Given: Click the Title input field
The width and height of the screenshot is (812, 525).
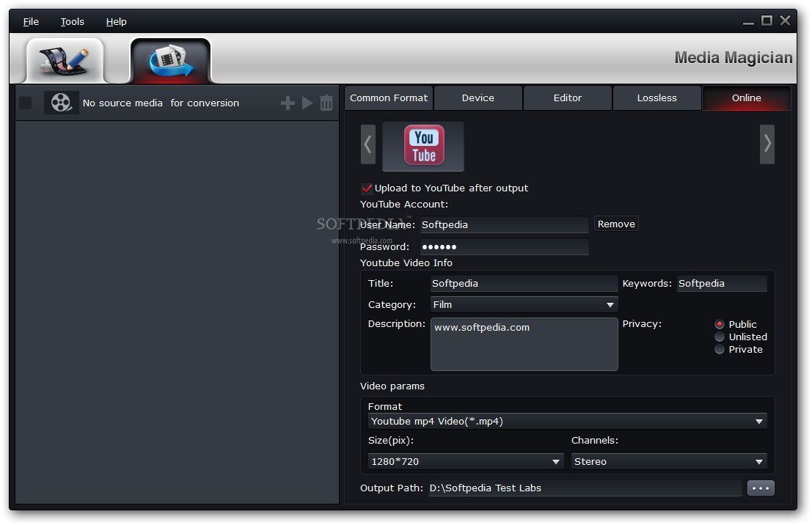Looking at the screenshot, I should pos(524,283).
